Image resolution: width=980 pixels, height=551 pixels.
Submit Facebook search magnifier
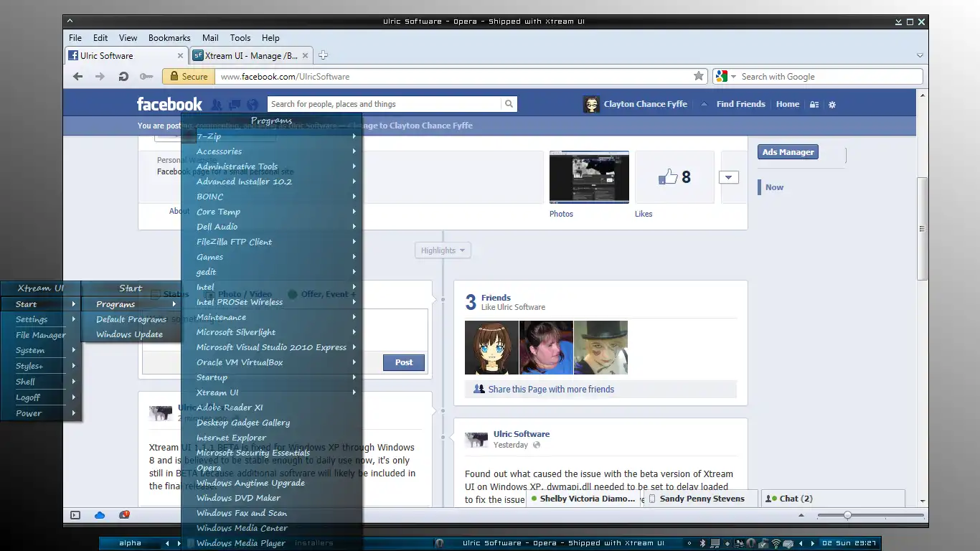(x=509, y=104)
